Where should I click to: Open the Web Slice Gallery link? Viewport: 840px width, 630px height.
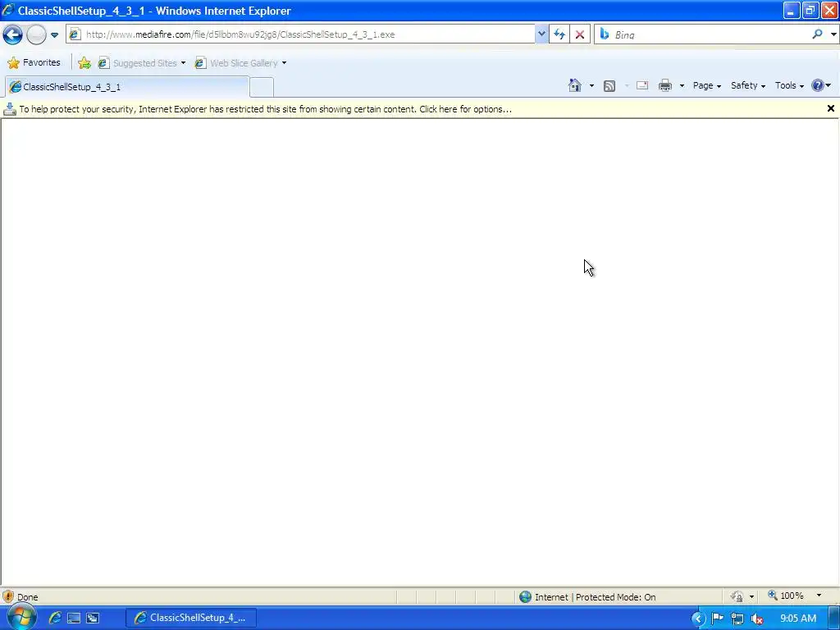point(244,63)
